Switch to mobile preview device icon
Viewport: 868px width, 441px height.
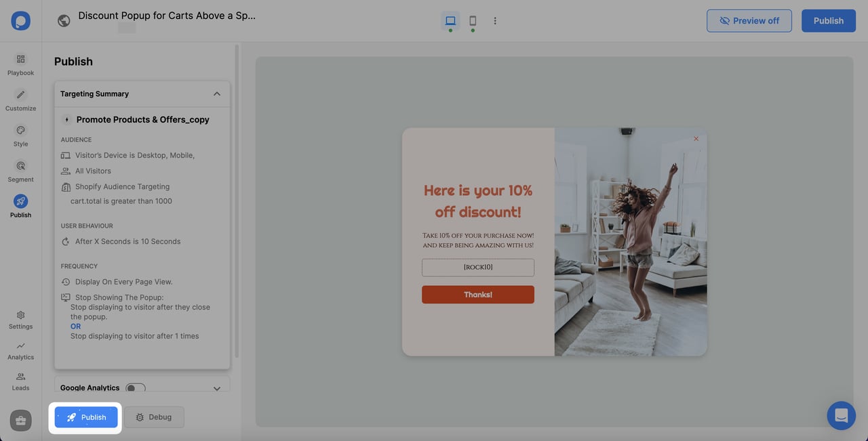tap(473, 20)
